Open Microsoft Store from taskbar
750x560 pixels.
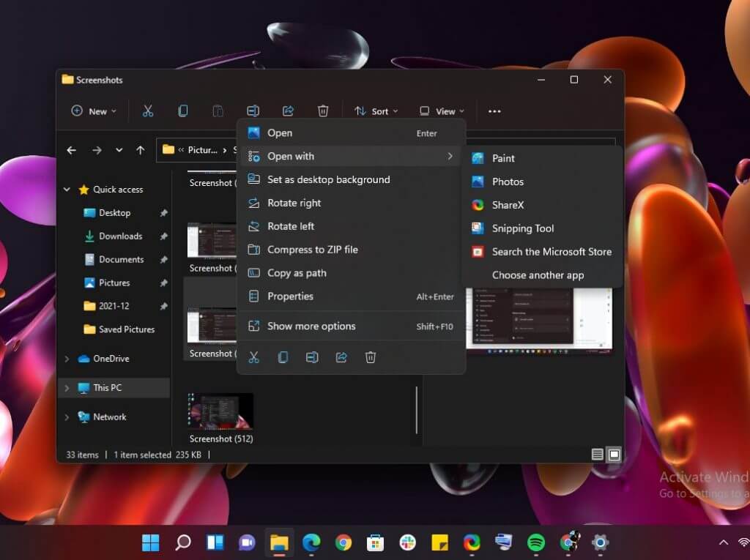point(375,542)
